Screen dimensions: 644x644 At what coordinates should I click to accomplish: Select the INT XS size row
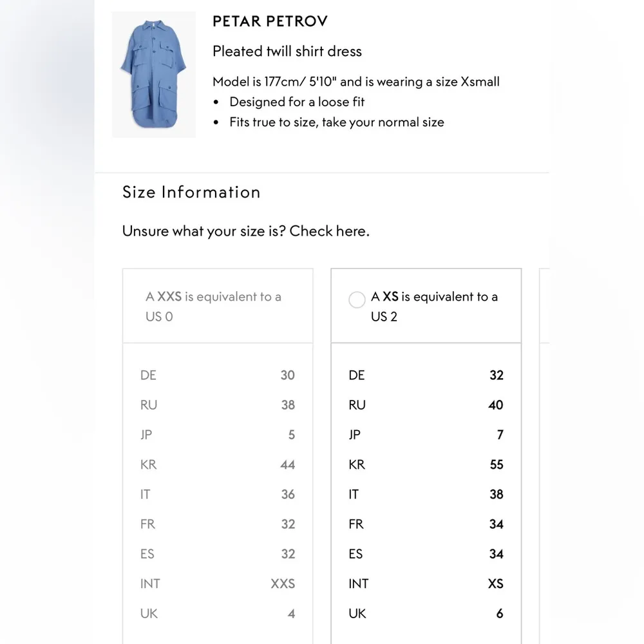426,584
